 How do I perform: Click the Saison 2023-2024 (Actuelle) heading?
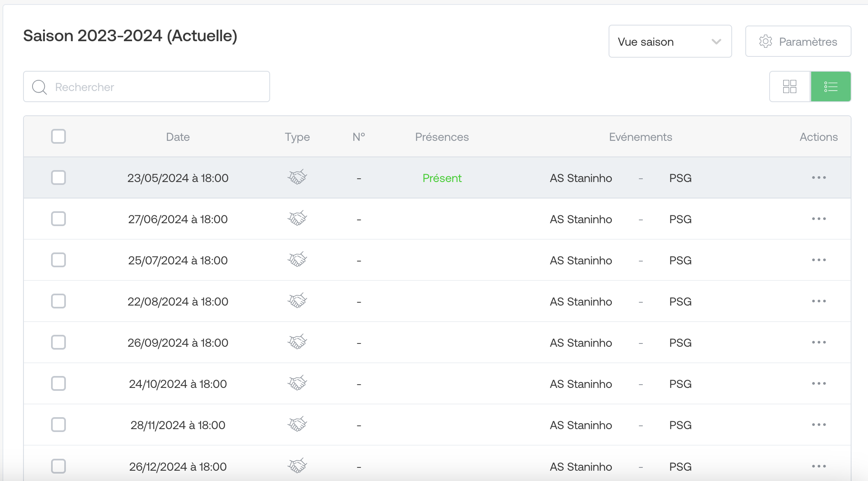click(130, 36)
